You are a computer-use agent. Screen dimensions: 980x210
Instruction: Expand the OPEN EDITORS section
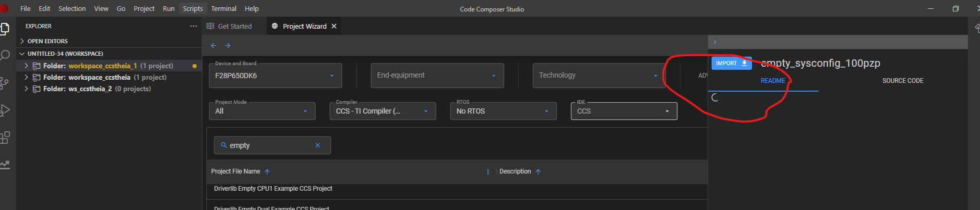point(22,41)
